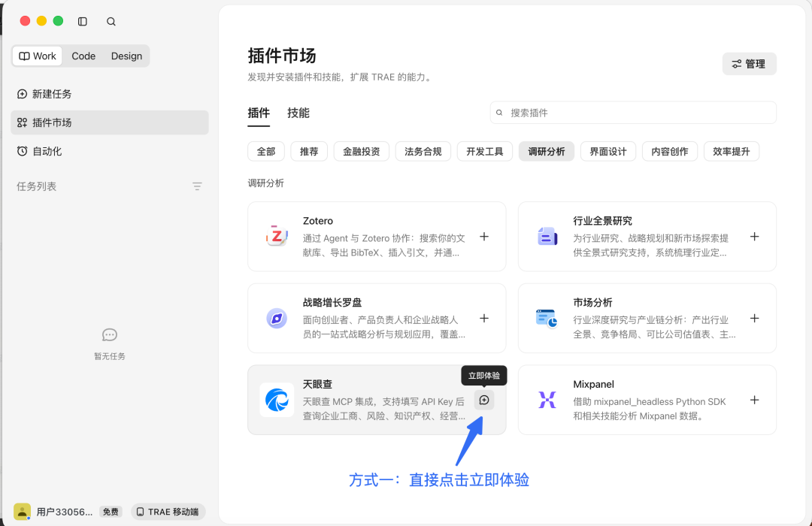
Task: Switch to Design mode
Action: pos(126,56)
